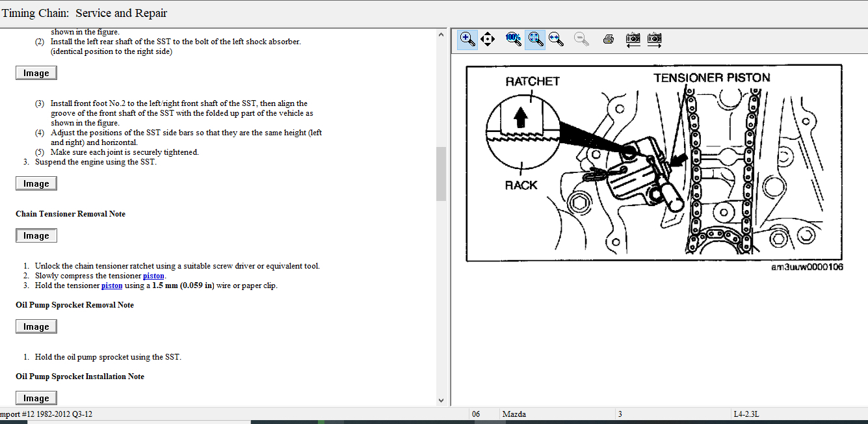Go to previous image camera icon

(x=633, y=39)
